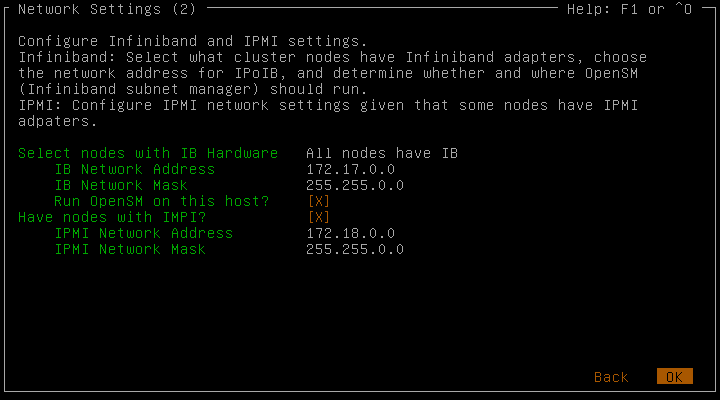Click the "Run OpenSM on this host?" label
The image size is (720, 400).
161,201
